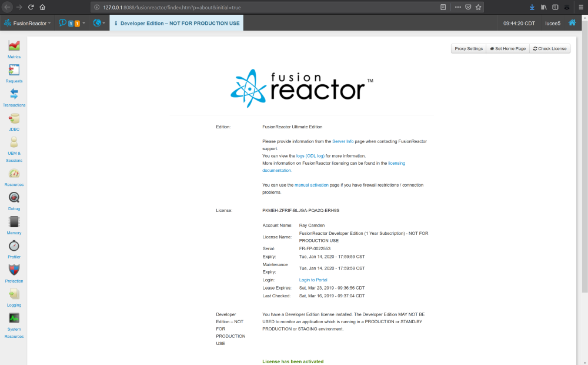The image size is (588, 365).
Task: Click browser reload button
Action: 31,7
